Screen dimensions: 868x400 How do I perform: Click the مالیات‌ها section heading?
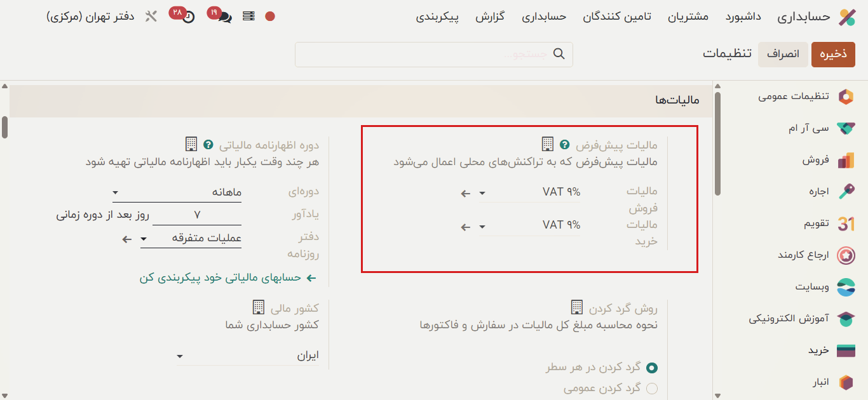pos(677,100)
